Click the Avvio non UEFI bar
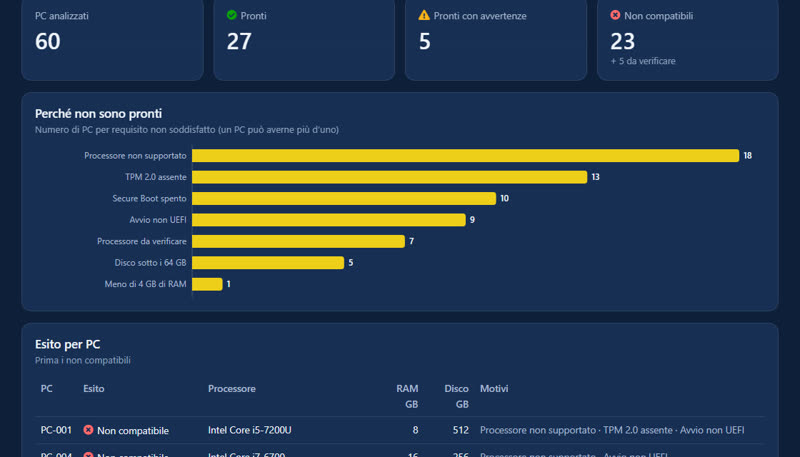Screen dimensions: 800x457 (329, 220)
